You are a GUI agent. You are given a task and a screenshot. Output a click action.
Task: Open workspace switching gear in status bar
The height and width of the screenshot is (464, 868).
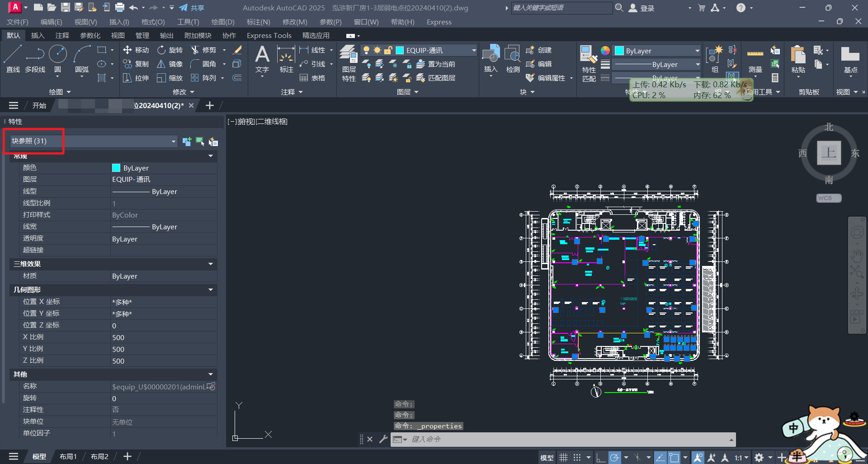(x=759, y=458)
